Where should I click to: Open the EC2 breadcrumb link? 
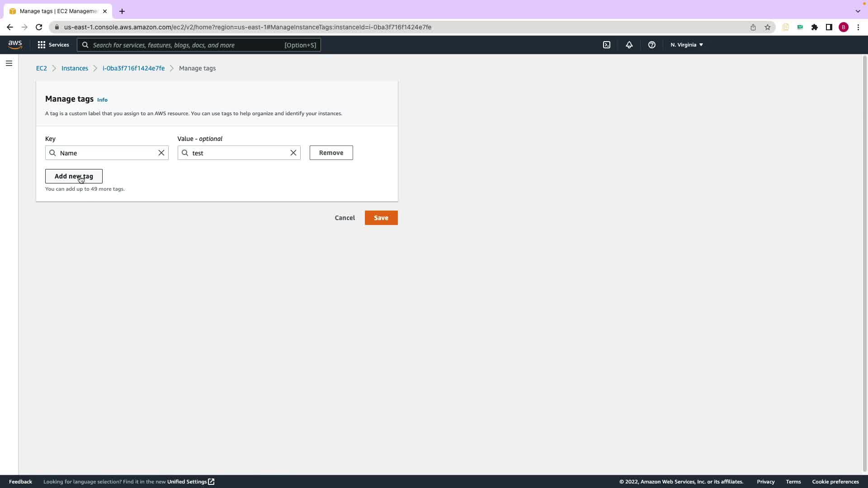click(x=41, y=68)
